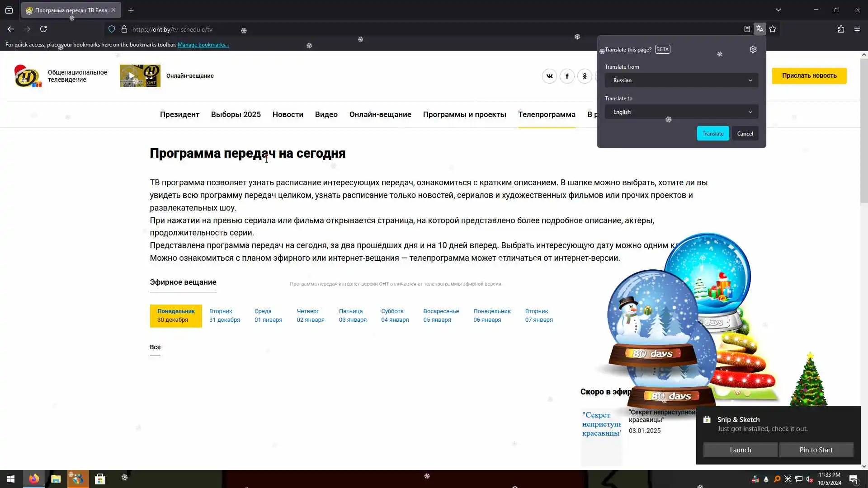Open the Новости menu item
This screenshot has height=488, width=868.
click(x=288, y=115)
